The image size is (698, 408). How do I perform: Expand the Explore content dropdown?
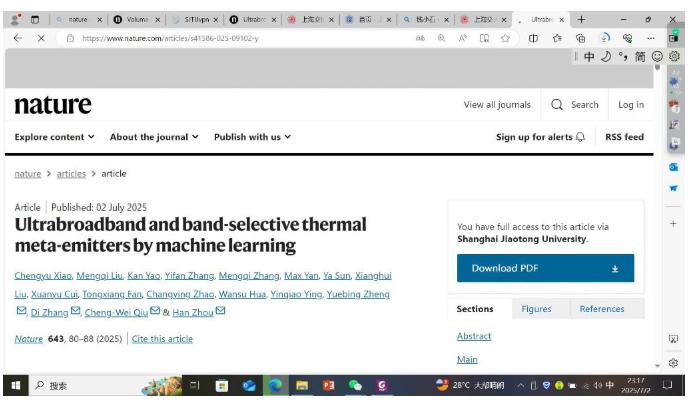[x=54, y=137]
